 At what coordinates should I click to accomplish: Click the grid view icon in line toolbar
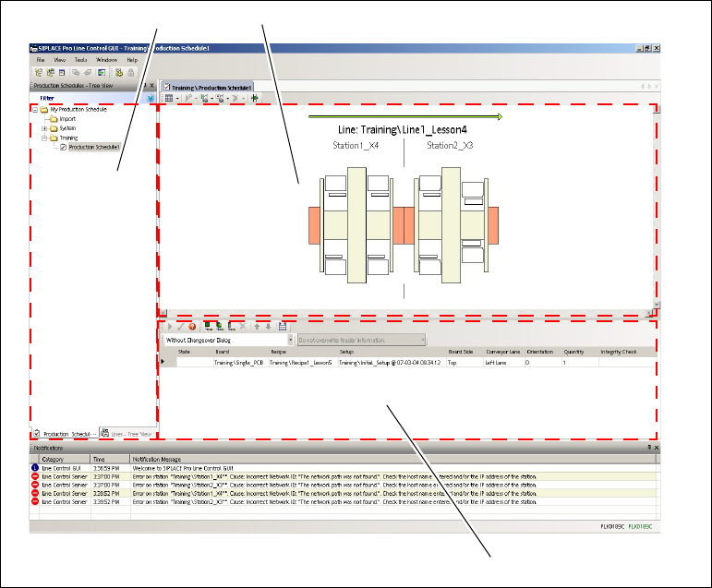point(168,97)
